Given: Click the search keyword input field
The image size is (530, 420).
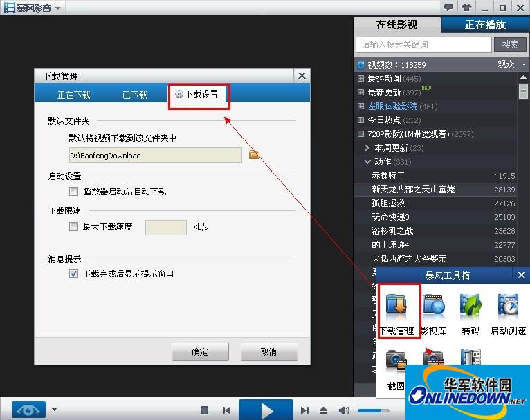Looking at the screenshot, I should pos(423,44).
